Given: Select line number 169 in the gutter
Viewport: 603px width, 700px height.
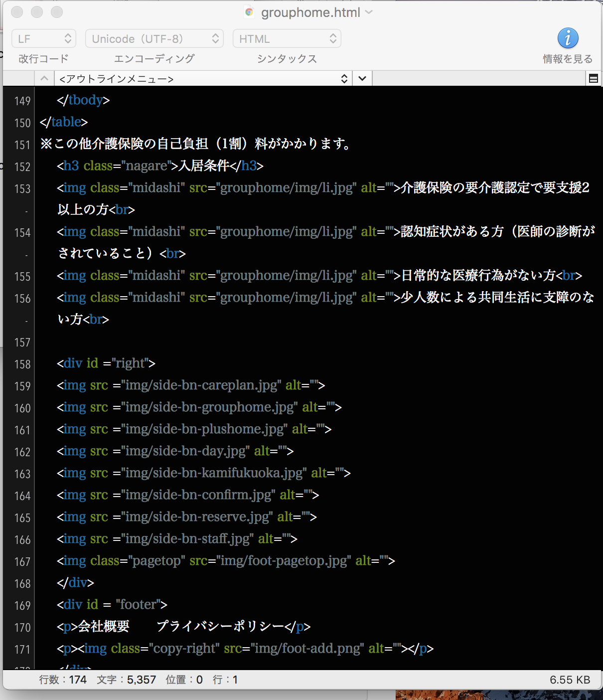Looking at the screenshot, I should 22,606.
